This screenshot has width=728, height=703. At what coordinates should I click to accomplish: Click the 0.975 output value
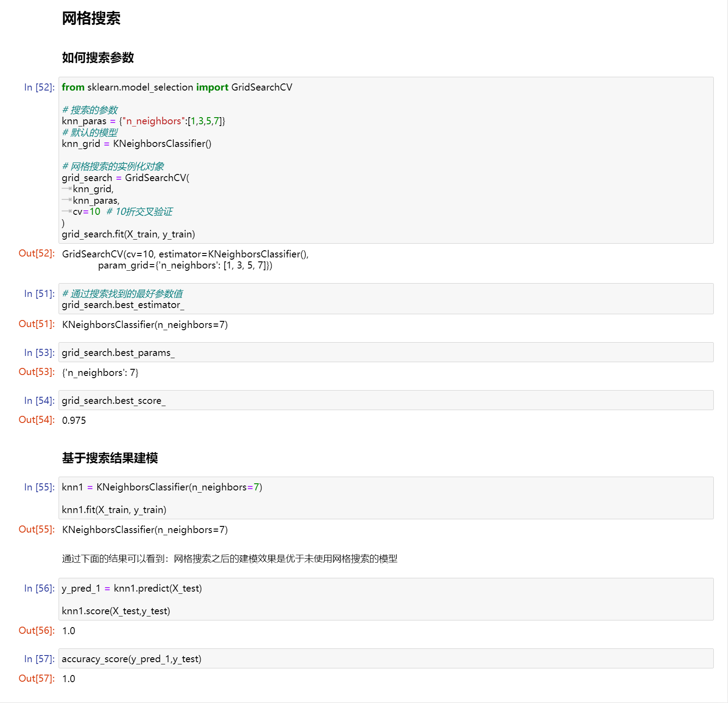click(x=74, y=420)
